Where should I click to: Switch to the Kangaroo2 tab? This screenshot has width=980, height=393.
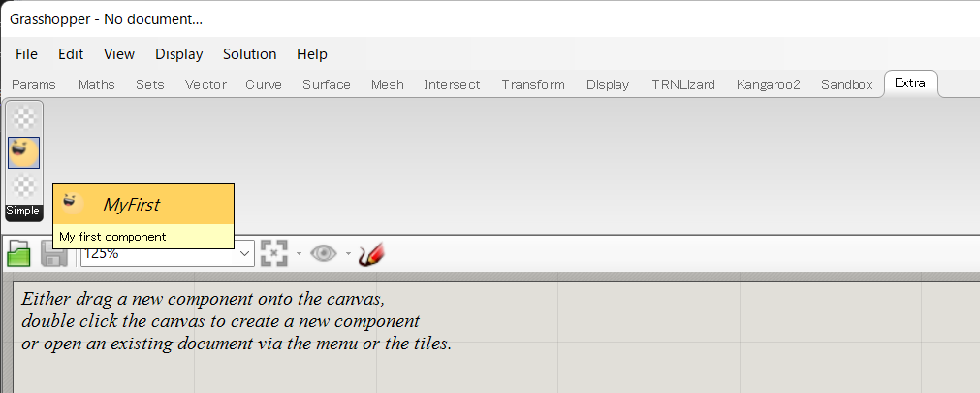(768, 84)
